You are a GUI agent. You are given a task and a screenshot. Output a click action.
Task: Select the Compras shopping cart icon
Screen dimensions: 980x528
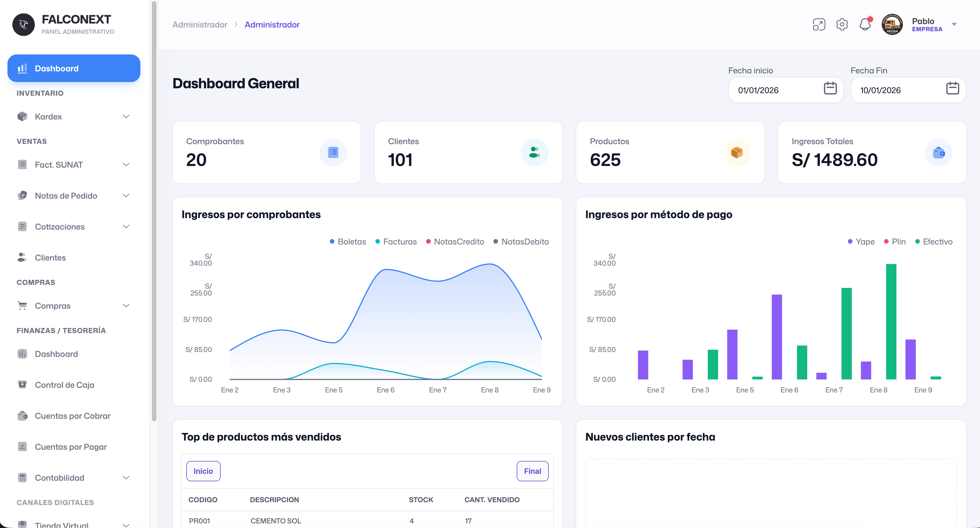[x=22, y=305]
